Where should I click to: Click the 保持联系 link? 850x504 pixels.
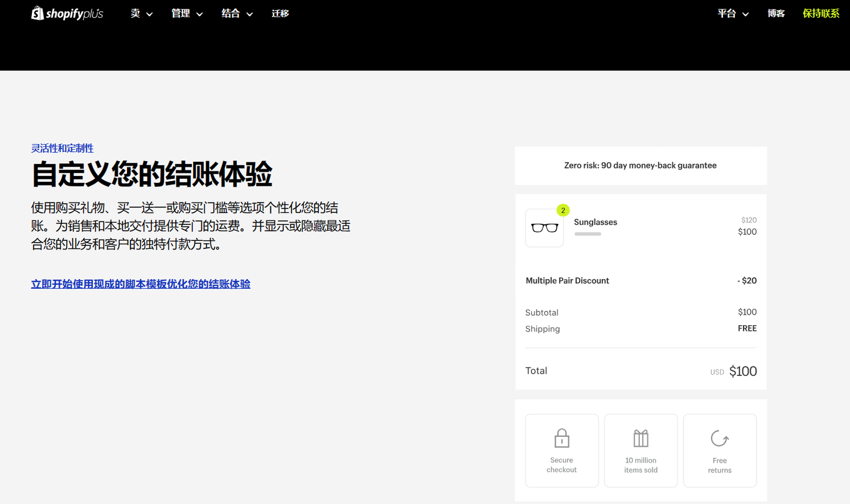pos(821,13)
